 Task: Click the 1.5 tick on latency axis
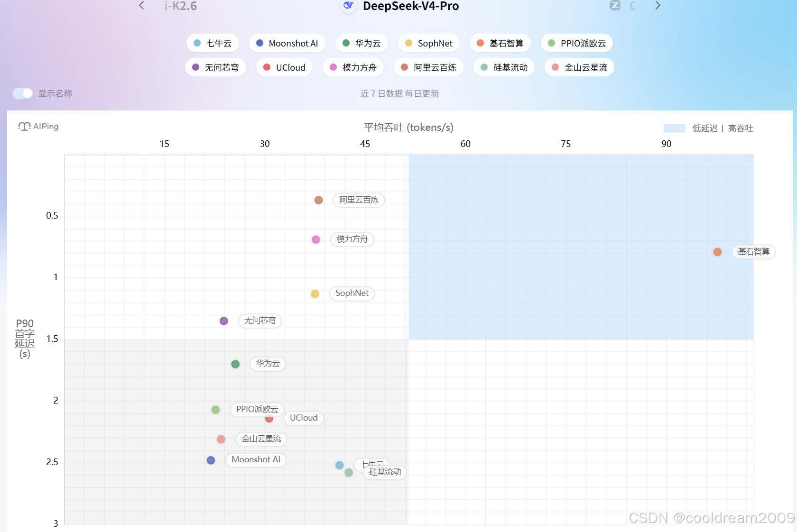[x=52, y=339]
